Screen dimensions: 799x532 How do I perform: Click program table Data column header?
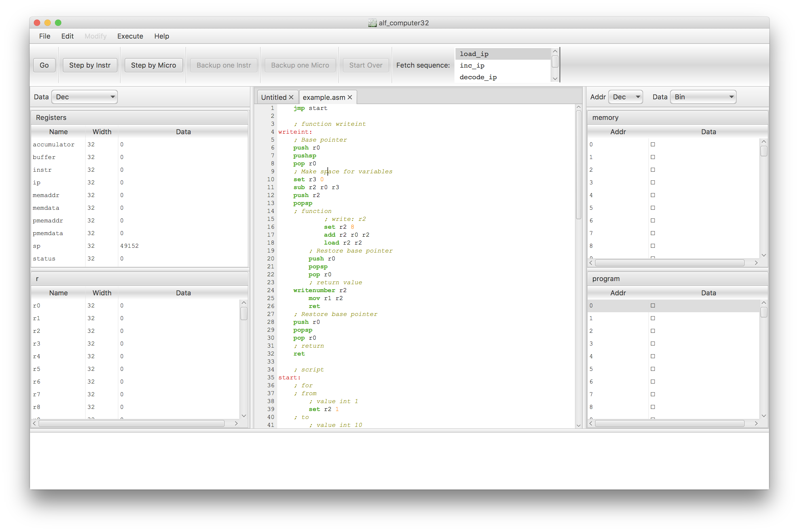tap(708, 293)
